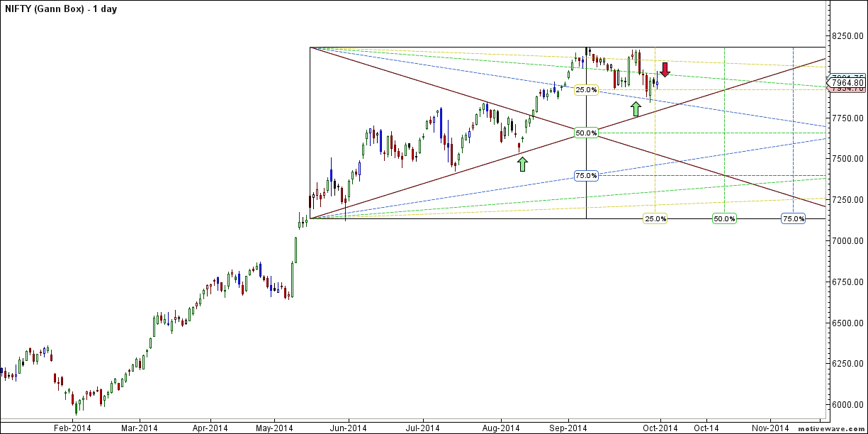Click the top border of the Gann Box
Screen dimensions: 868x434
coord(461,47)
